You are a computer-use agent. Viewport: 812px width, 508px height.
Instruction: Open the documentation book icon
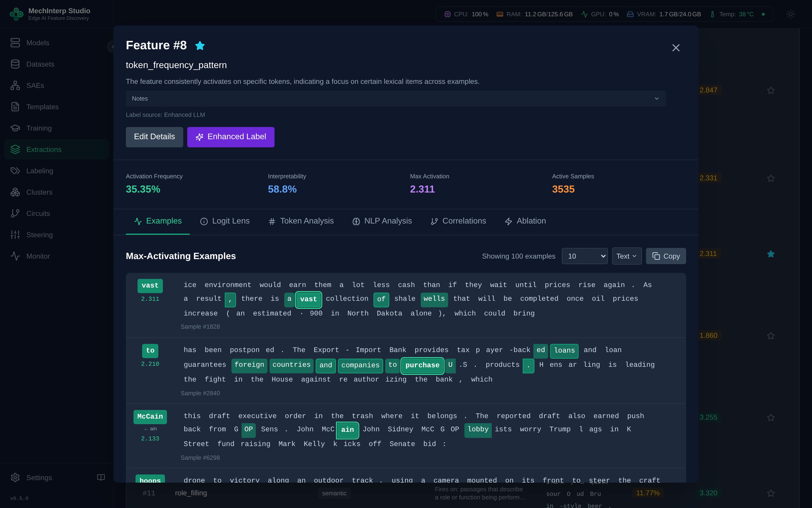[x=101, y=478]
